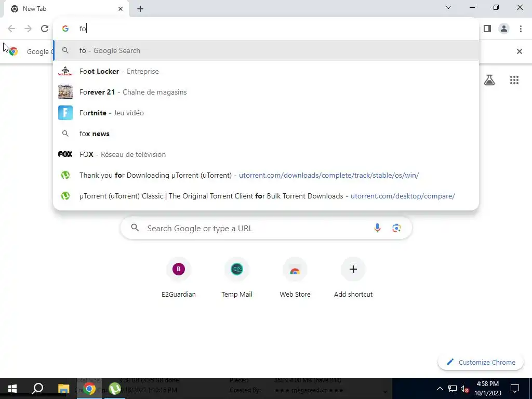Select the New Tab tab
532x399 pixels.
pyautogui.click(x=66, y=9)
